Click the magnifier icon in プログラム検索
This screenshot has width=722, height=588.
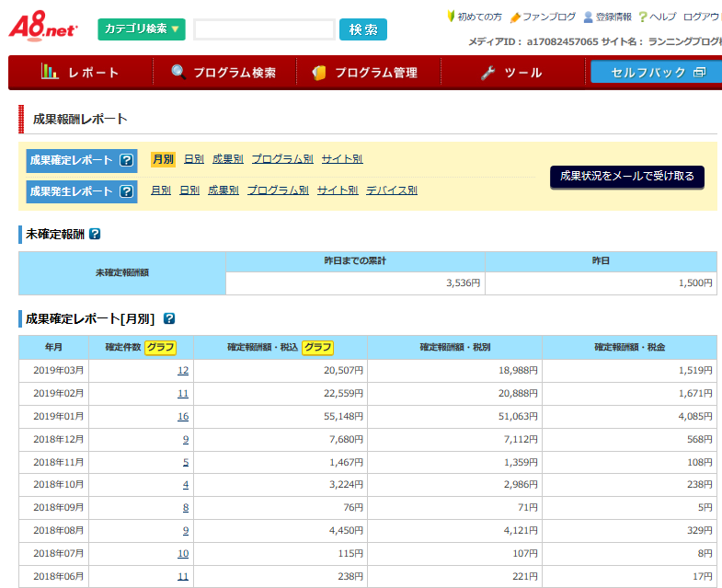(x=178, y=72)
